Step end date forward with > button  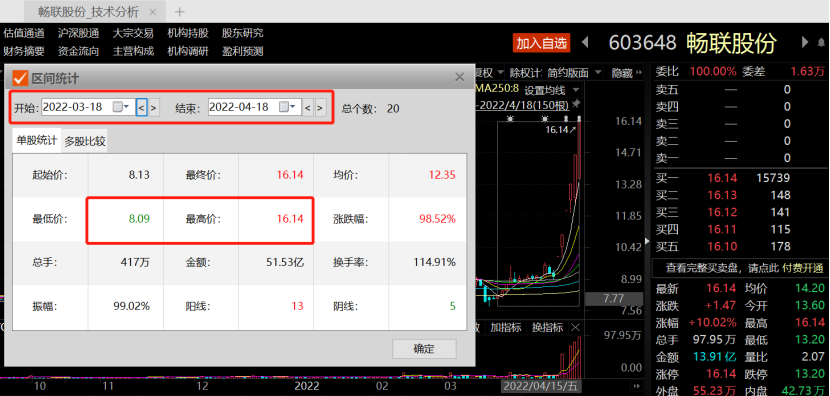(x=320, y=107)
